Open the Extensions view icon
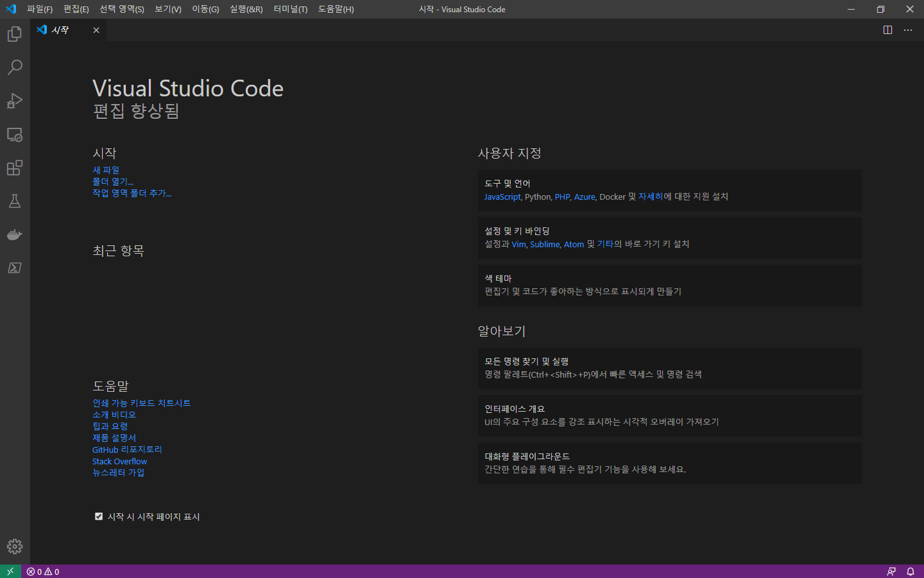Image resolution: width=924 pixels, height=578 pixels. pyautogui.click(x=15, y=168)
